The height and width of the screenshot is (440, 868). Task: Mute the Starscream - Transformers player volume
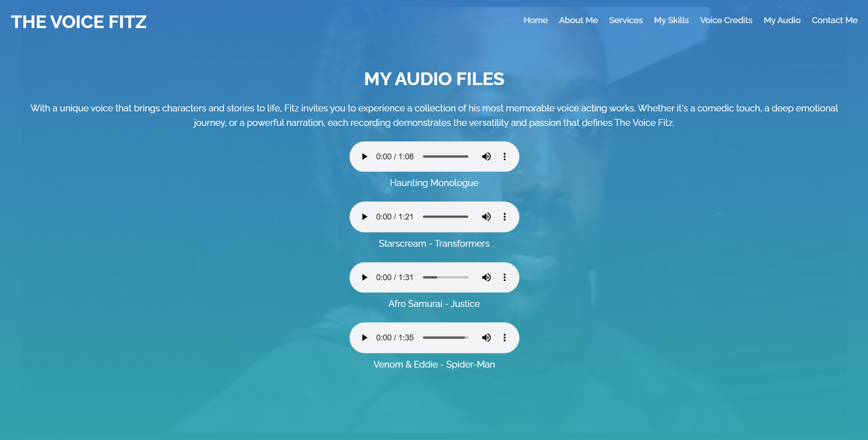click(486, 217)
